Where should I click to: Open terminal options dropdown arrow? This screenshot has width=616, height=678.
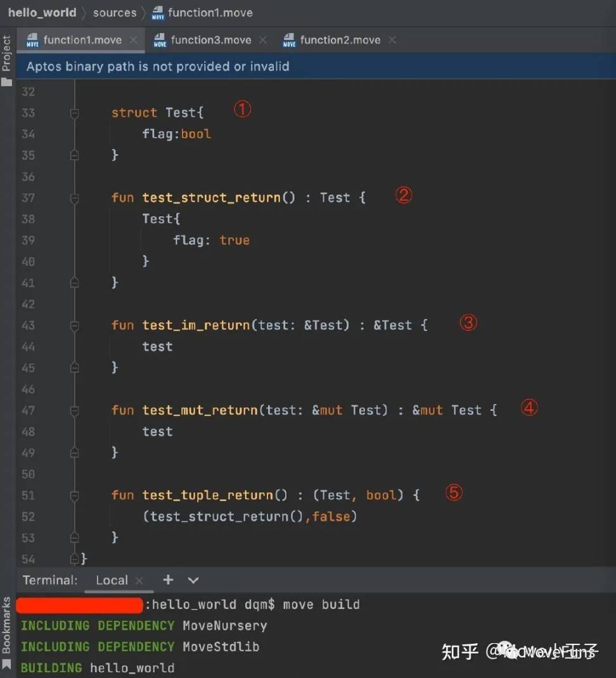click(x=193, y=580)
